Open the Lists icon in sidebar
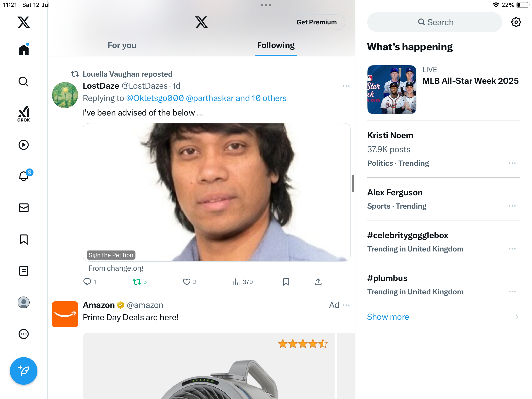This screenshot has width=532, height=399. tap(24, 271)
